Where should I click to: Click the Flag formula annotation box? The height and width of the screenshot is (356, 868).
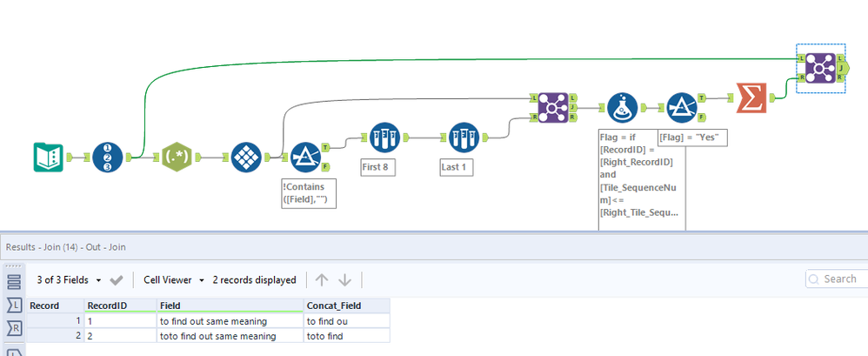click(x=642, y=180)
